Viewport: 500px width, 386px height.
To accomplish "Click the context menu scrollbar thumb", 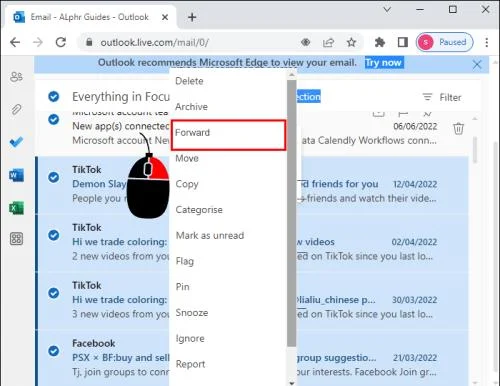I will point(291,213).
